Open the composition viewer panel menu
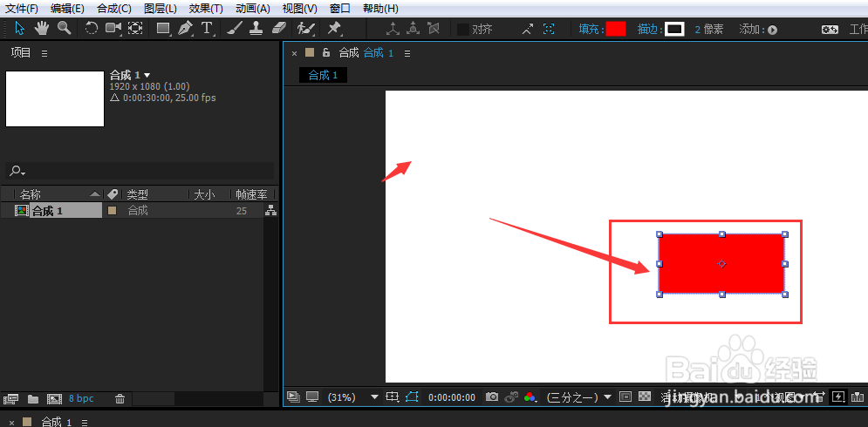868x427 pixels. click(407, 54)
